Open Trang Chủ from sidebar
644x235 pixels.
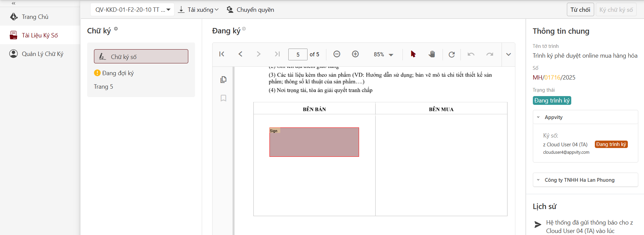[35, 17]
